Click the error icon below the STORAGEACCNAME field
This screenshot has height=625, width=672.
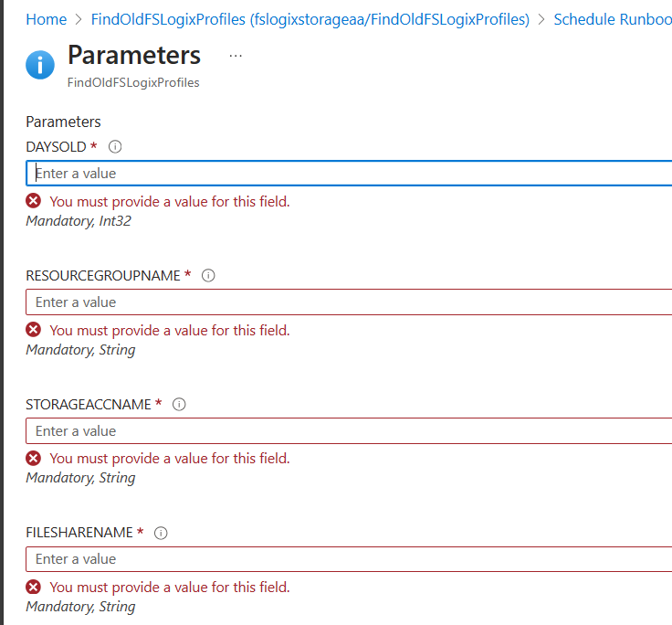[x=34, y=458]
